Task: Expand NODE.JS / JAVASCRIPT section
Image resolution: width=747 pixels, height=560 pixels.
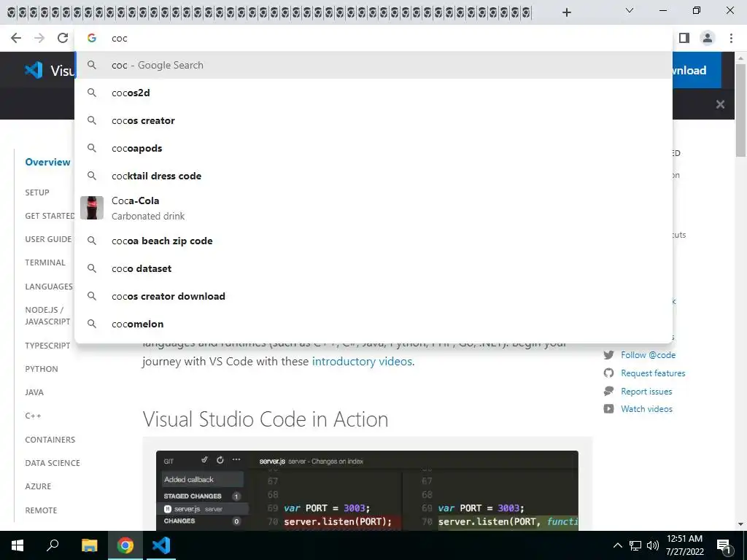Action: (x=47, y=316)
